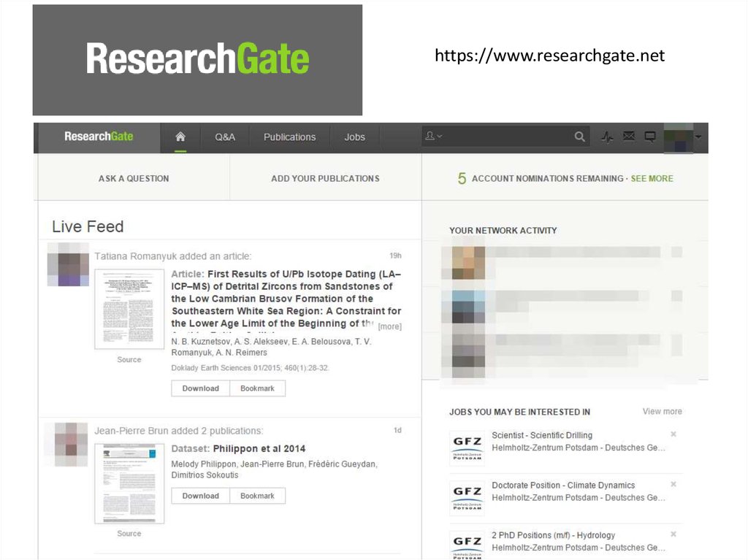Open the Home icon tab
748x560 pixels.
pyautogui.click(x=180, y=137)
